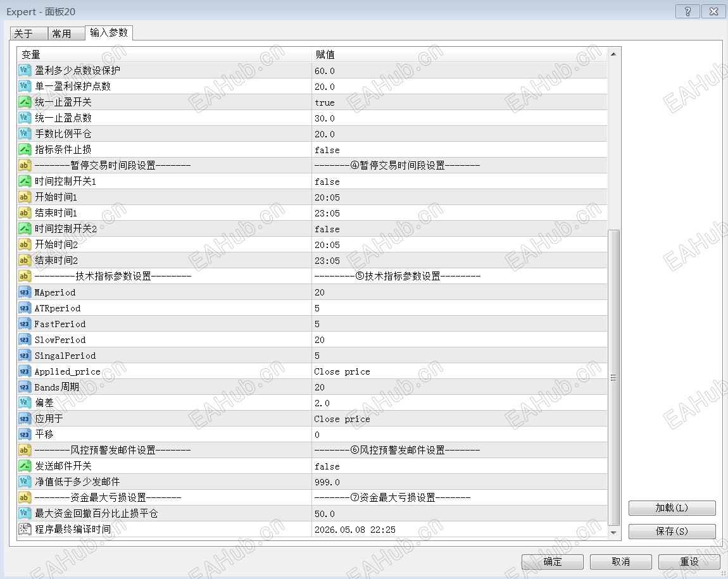Click the icon beside 单一盈利保护点数
728x579 pixels.
(24, 86)
